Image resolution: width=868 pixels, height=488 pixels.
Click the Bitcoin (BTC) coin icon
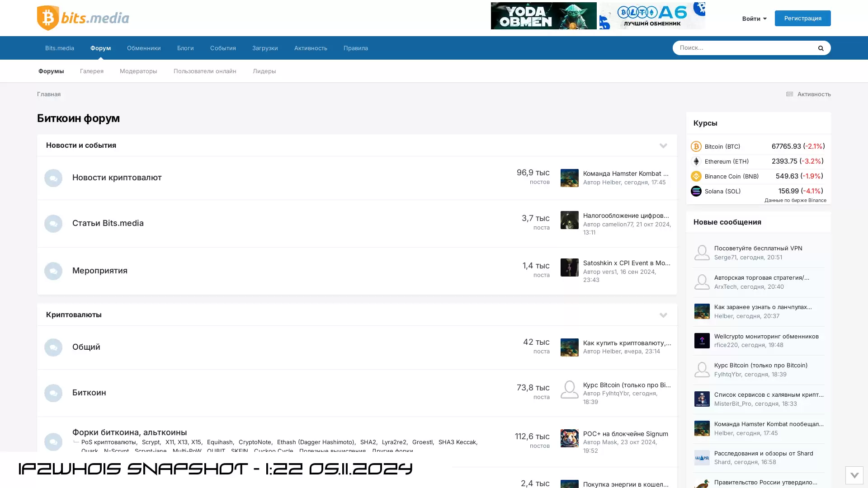tap(696, 146)
